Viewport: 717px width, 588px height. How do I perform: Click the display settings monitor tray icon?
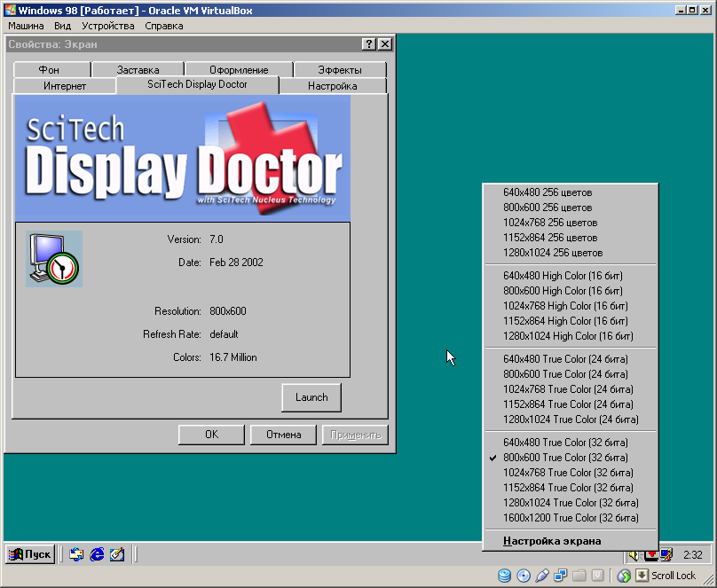[x=666, y=555]
